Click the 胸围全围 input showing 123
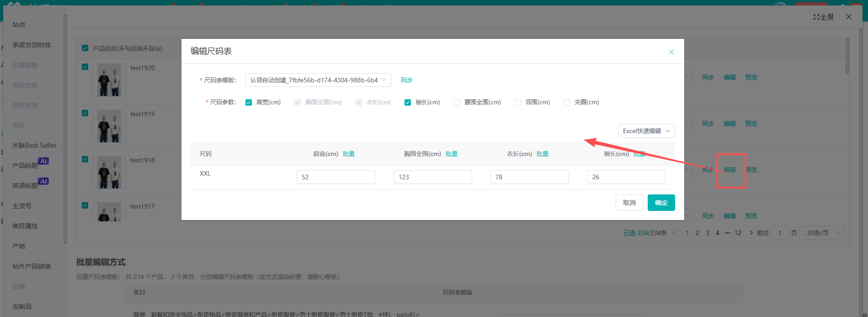The width and height of the screenshot is (868, 317). 433,177
